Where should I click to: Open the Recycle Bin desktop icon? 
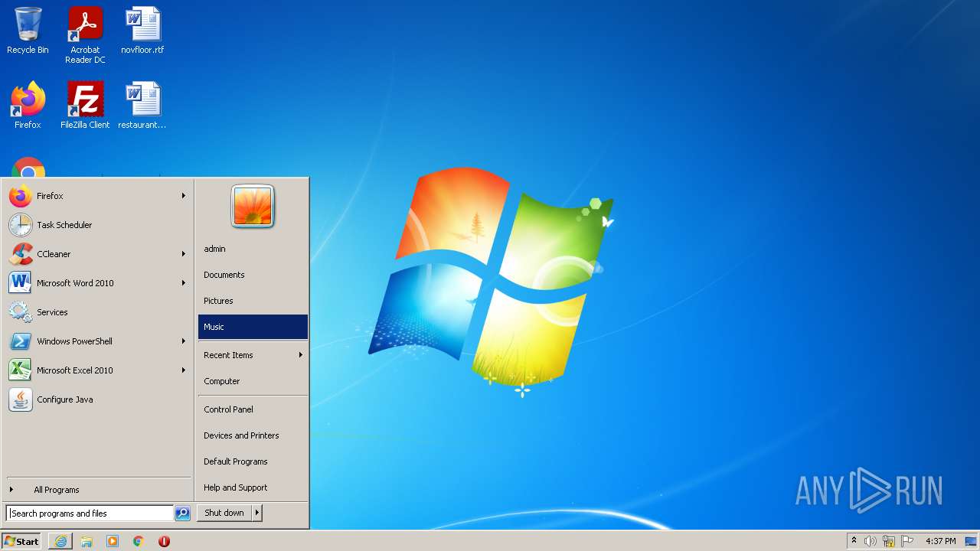(x=28, y=31)
